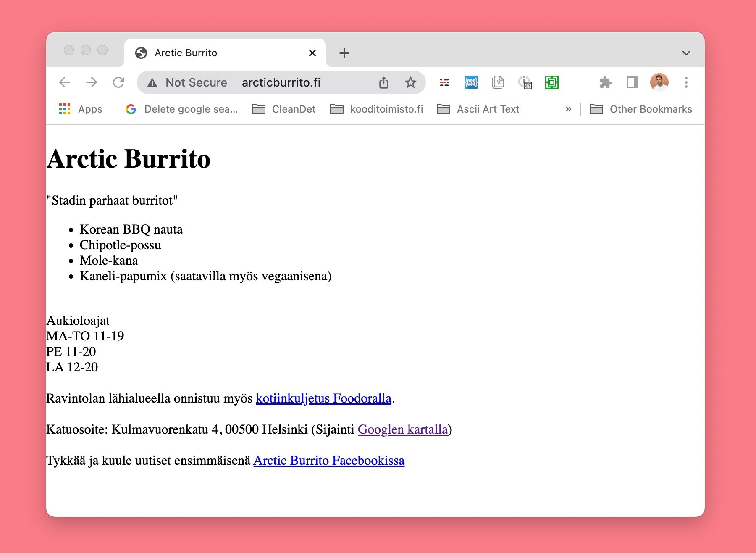Go forward to next page
The image size is (756, 553).
[92, 82]
